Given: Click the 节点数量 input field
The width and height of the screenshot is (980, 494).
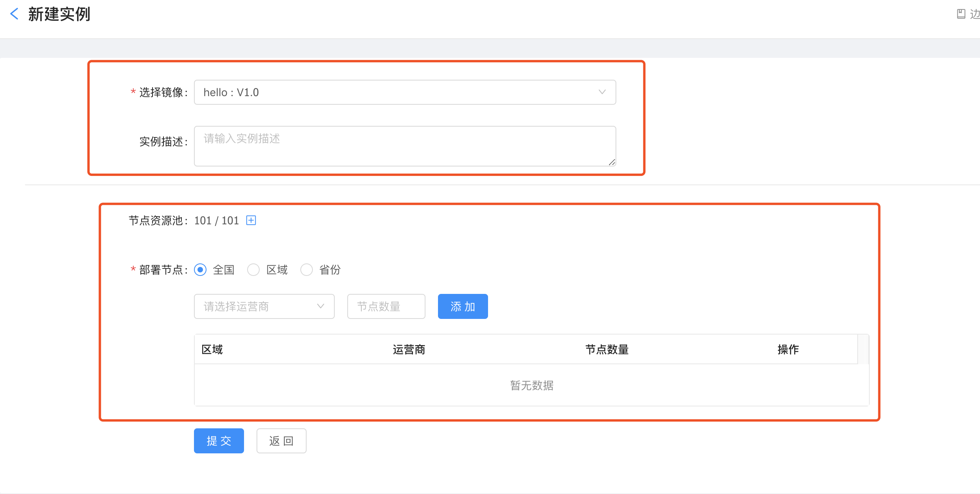Looking at the screenshot, I should (x=386, y=306).
